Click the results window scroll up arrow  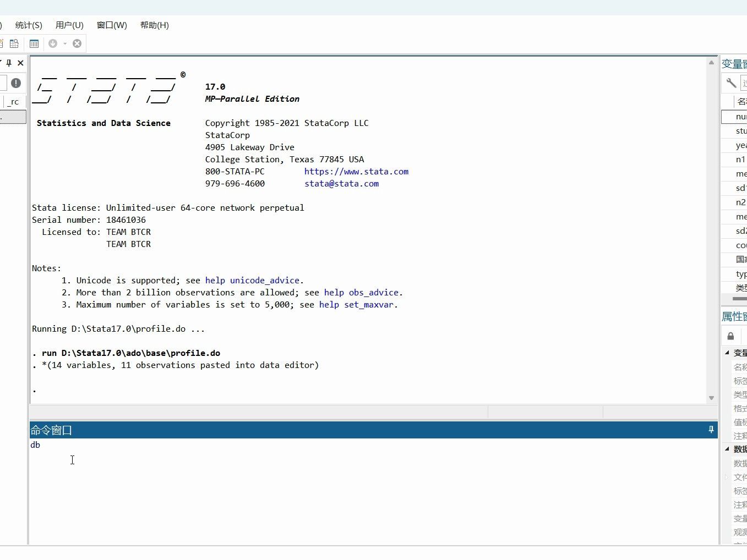tap(711, 63)
